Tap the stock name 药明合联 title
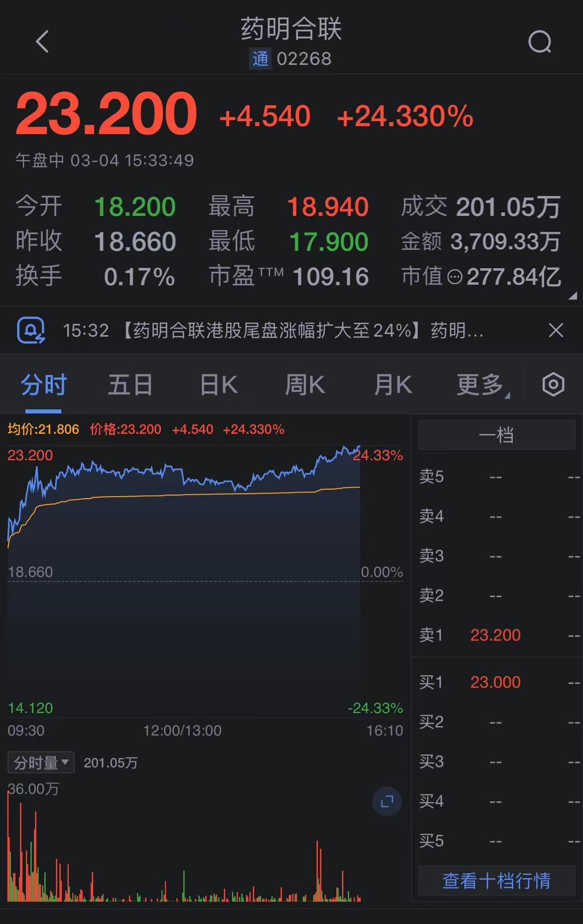 (291, 28)
